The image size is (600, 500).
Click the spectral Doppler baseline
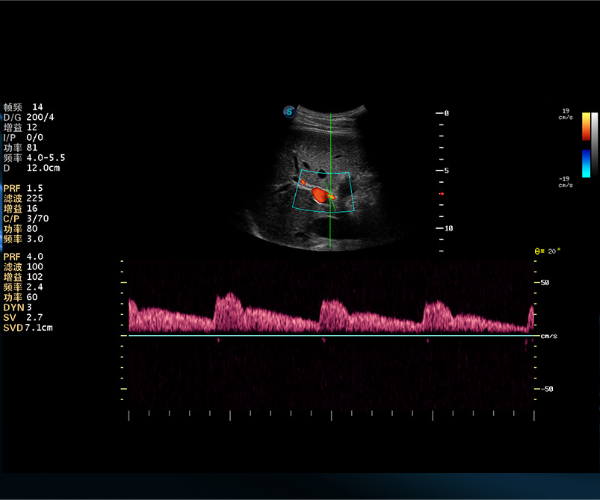330,335
